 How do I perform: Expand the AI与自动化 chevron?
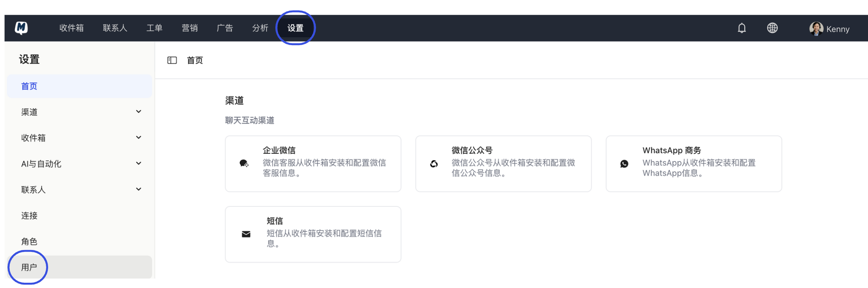[x=139, y=163]
